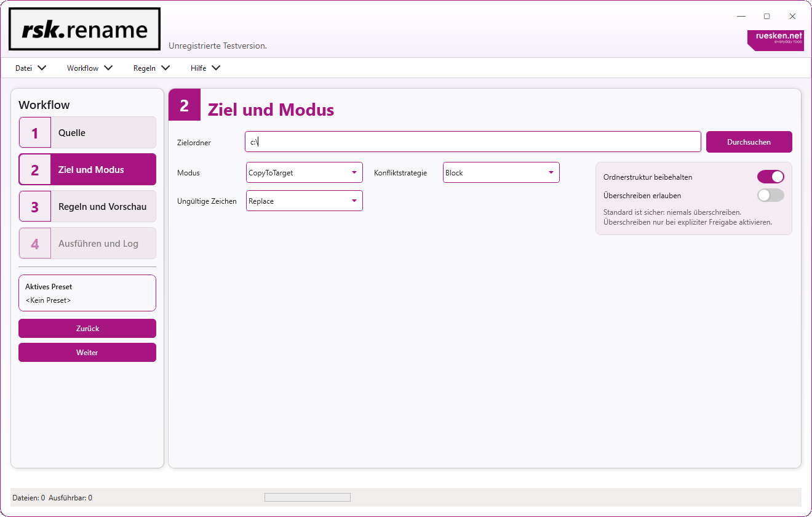Click the step 3 number tile
The image size is (812, 517).
[35, 207]
